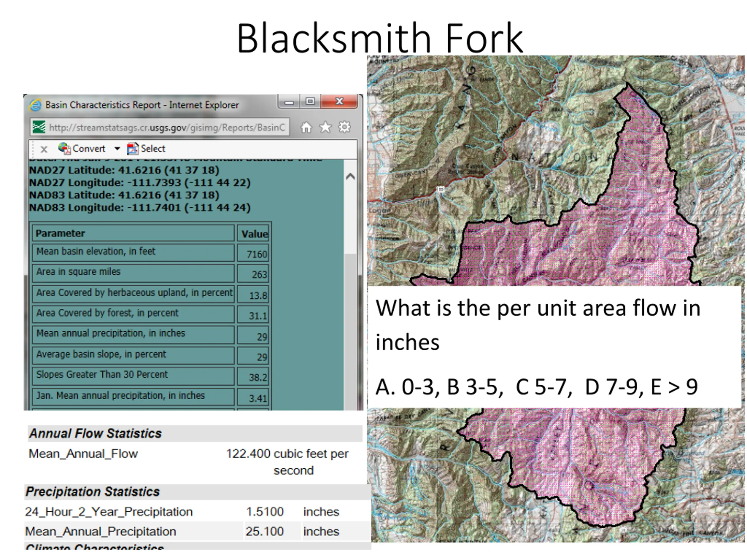
Task: Click the Internet Explorer home icon
Action: (306, 127)
